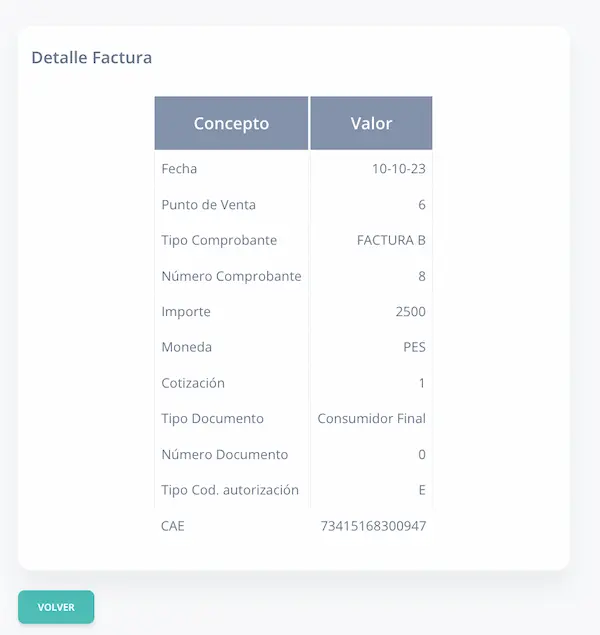600x635 pixels.
Task: Select the FACTURA B value cell
Action: [391, 241]
